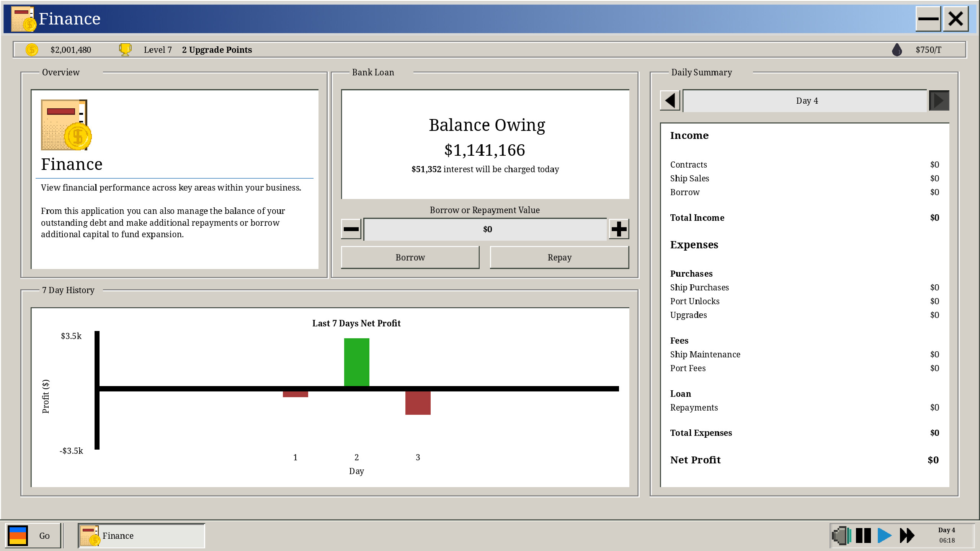Screen dimensions: 980x551
Task: Click the plus button to increase borrow value
Action: pyautogui.click(x=619, y=229)
